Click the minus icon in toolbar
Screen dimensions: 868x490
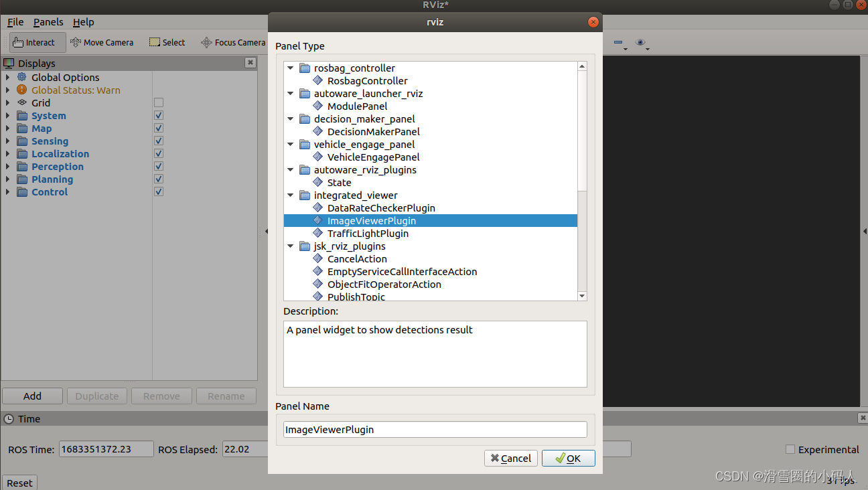[619, 43]
